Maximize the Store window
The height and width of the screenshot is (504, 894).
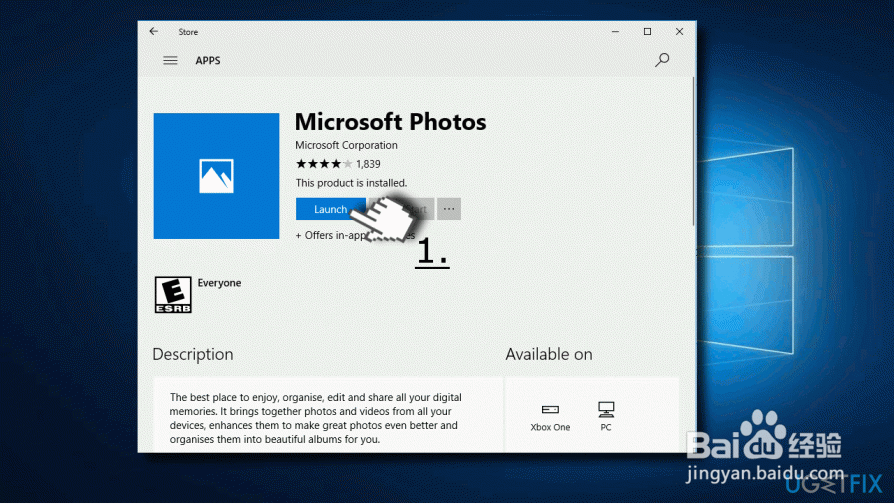pyautogui.click(x=647, y=31)
